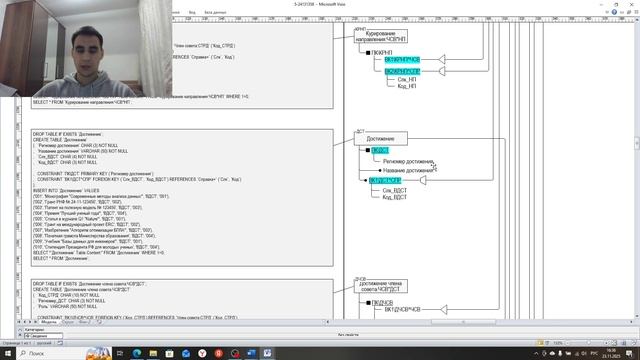The height and width of the screenshot is (360, 640).
Task: Select the highlighted ВКДСТ*СПР foreign key
Action: pos(385,180)
